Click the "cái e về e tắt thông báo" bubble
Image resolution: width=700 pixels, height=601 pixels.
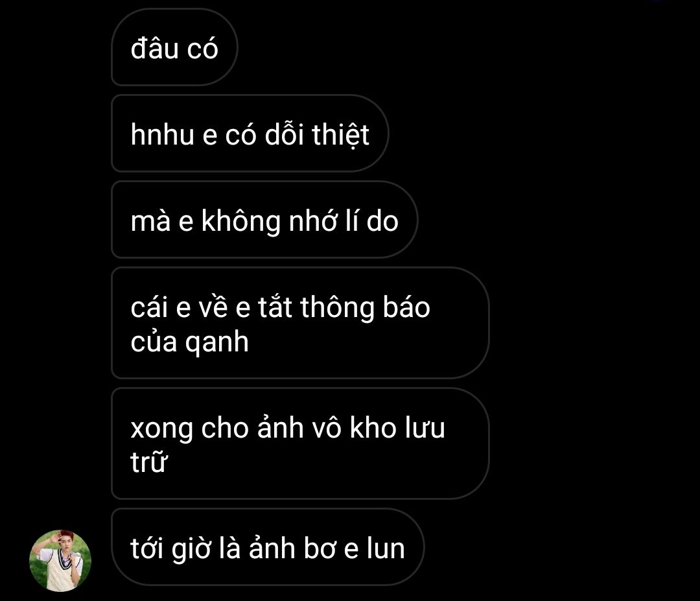coord(300,323)
